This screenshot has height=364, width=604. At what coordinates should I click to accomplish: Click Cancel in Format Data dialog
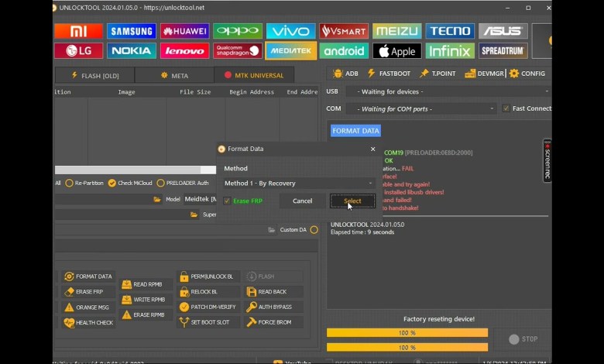pos(302,201)
